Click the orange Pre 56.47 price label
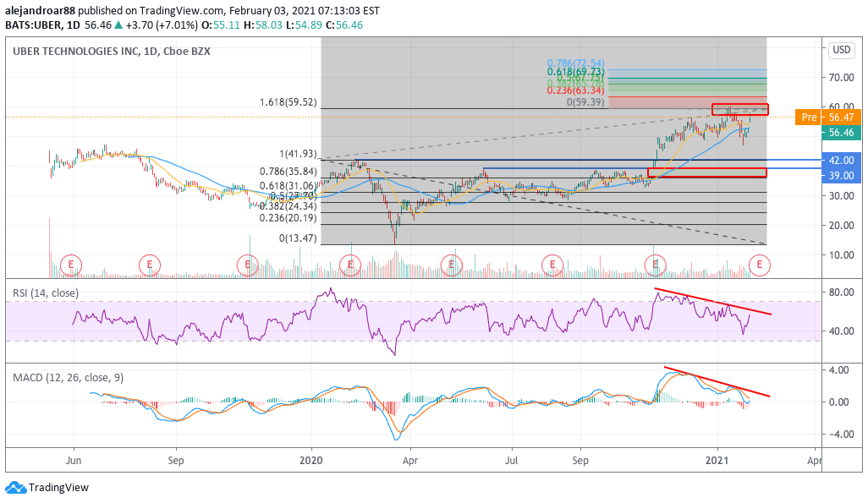This screenshot has height=503, width=868. [x=828, y=118]
